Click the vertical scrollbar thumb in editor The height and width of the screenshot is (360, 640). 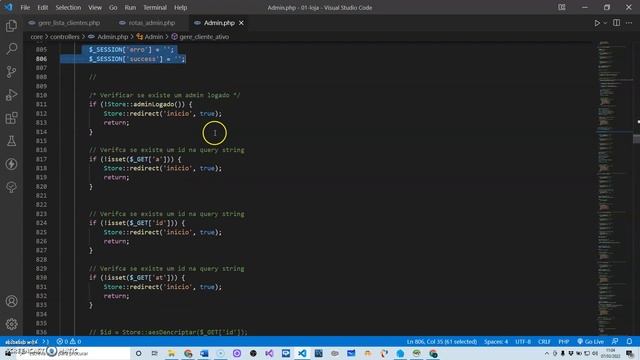(x=636, y=139)
